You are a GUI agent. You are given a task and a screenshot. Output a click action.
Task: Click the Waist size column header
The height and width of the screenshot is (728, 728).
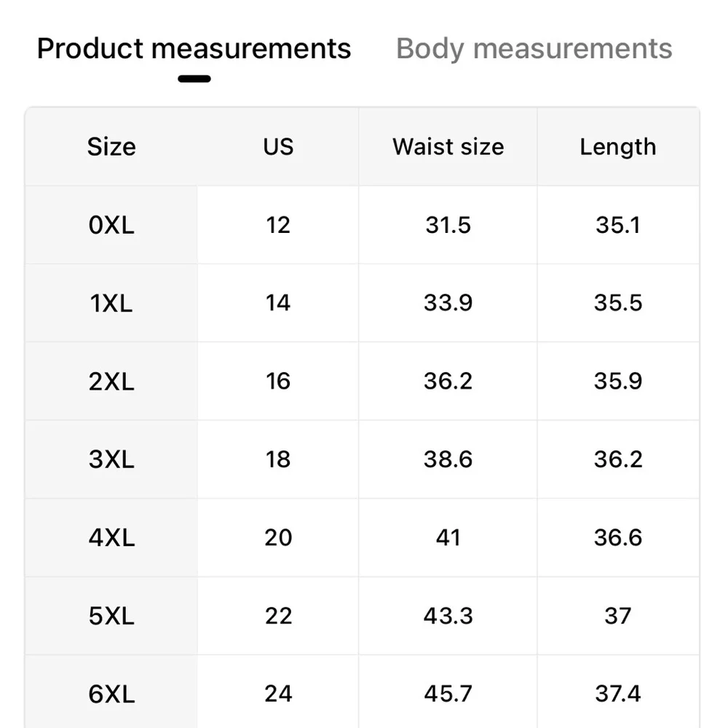point(448,147)
